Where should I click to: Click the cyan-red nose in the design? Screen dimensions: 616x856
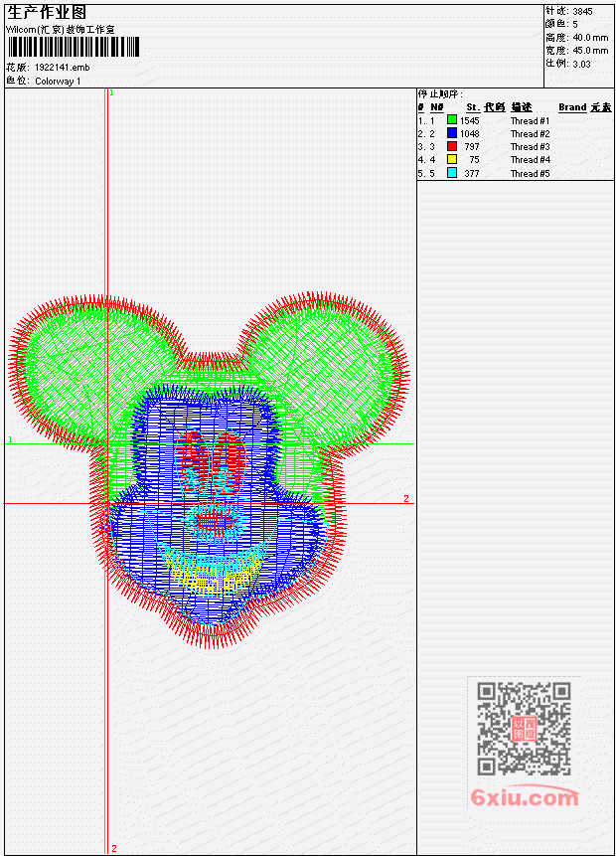(215, 522)
